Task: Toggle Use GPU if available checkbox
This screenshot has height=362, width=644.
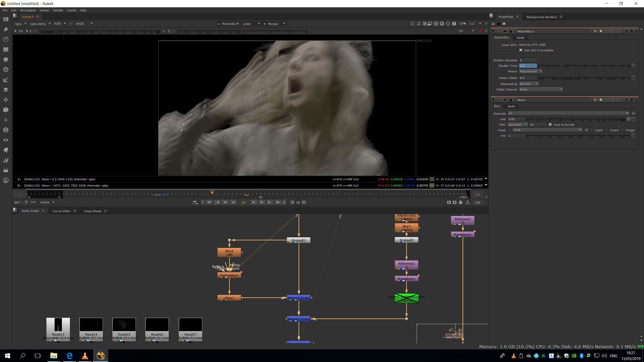Action: 521,50
